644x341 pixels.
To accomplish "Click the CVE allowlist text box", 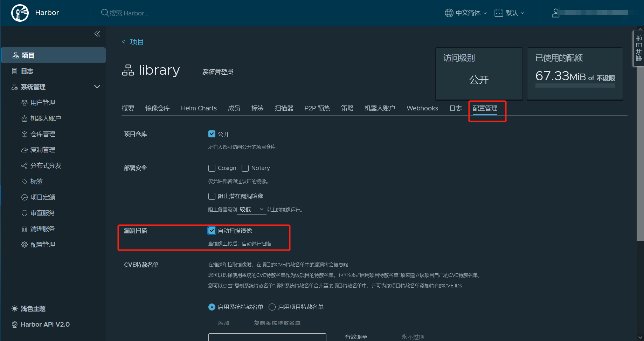I will [x=267, y=337].
